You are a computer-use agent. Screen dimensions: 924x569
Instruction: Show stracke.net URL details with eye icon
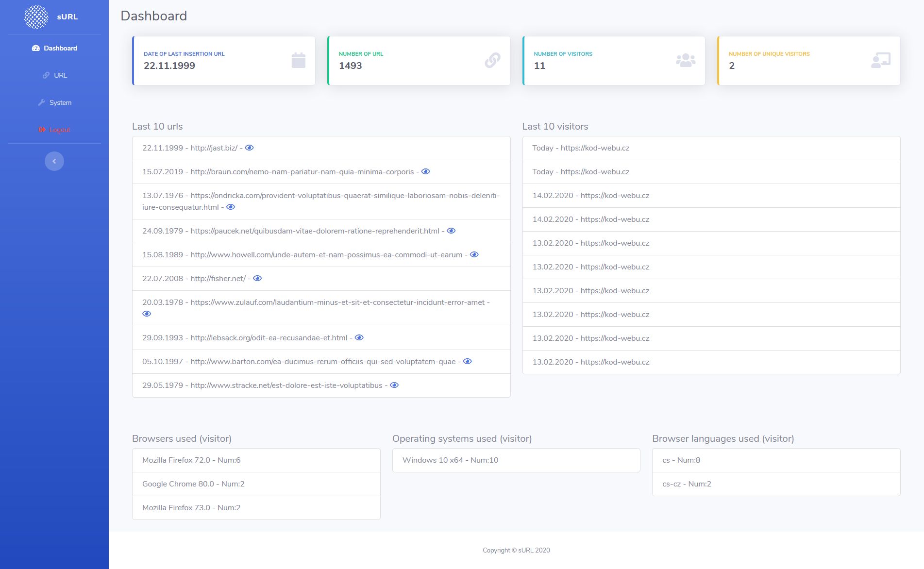(x=394, y=385)
